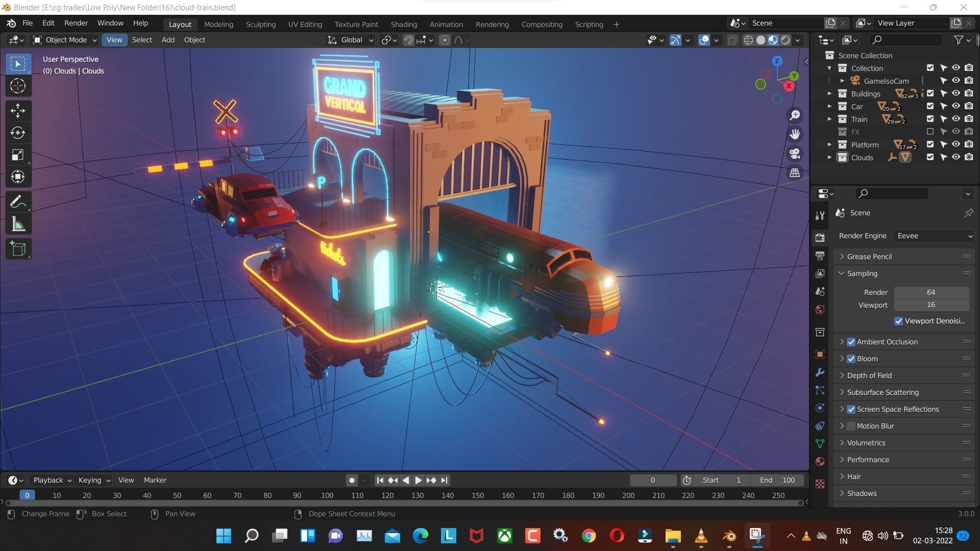Disable Ambient Occlusion checkbox

851,342
